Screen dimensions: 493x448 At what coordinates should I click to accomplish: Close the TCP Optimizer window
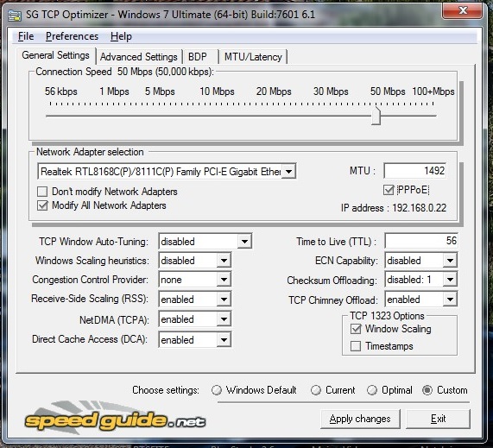462,10
